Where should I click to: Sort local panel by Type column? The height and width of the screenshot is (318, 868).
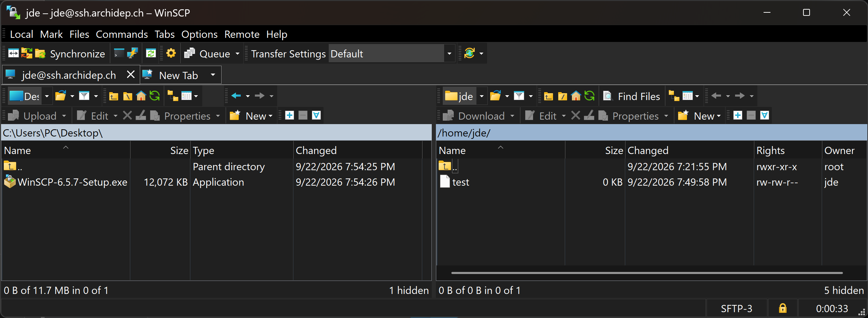(x=241, y=150)
